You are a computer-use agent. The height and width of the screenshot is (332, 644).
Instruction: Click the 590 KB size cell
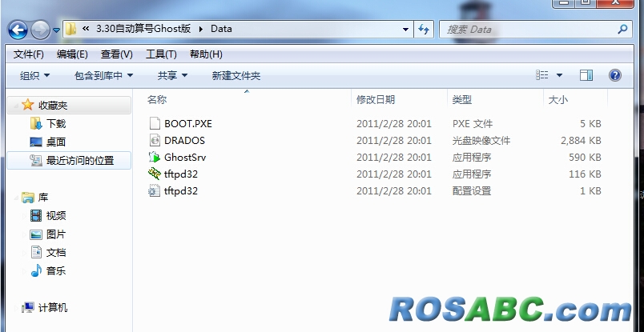tap(585, 157)
